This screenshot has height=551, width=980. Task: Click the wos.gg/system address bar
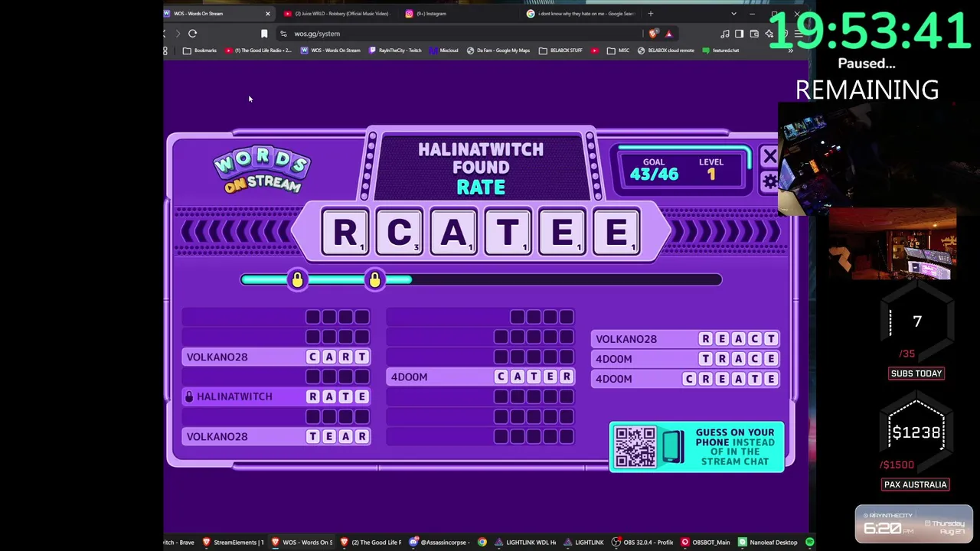click(x=459, y=34)
